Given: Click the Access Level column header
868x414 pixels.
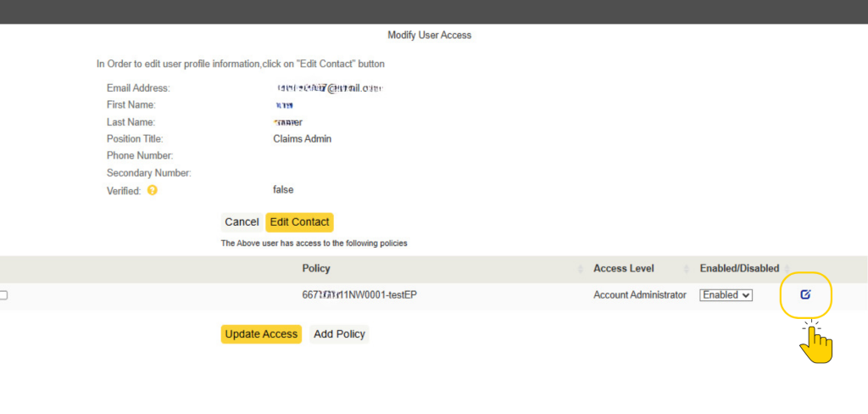Looking at the screenshot, I should coord(623,269).
